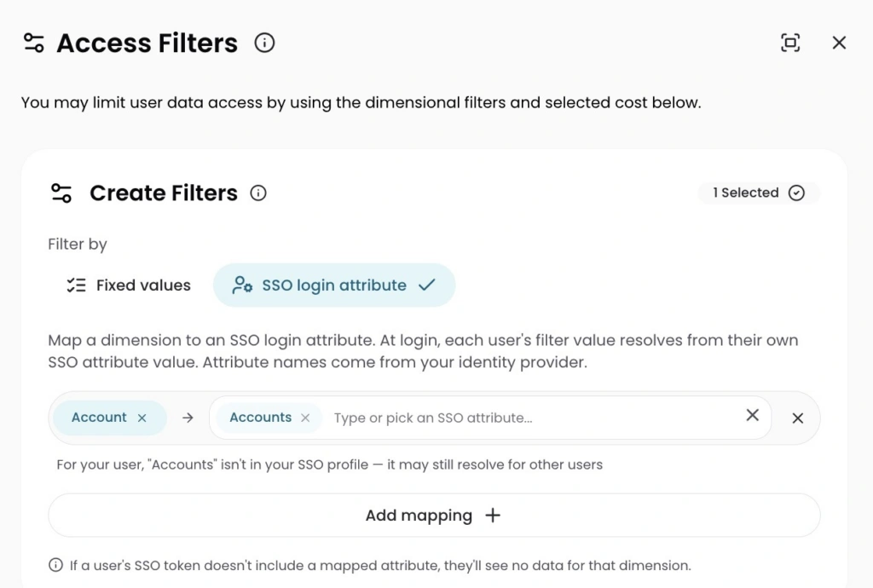The width and height of the screenshot is (873, 588).
Task: Click the Add mapping button
Action: pyautogui.click(x=434, y=515)
